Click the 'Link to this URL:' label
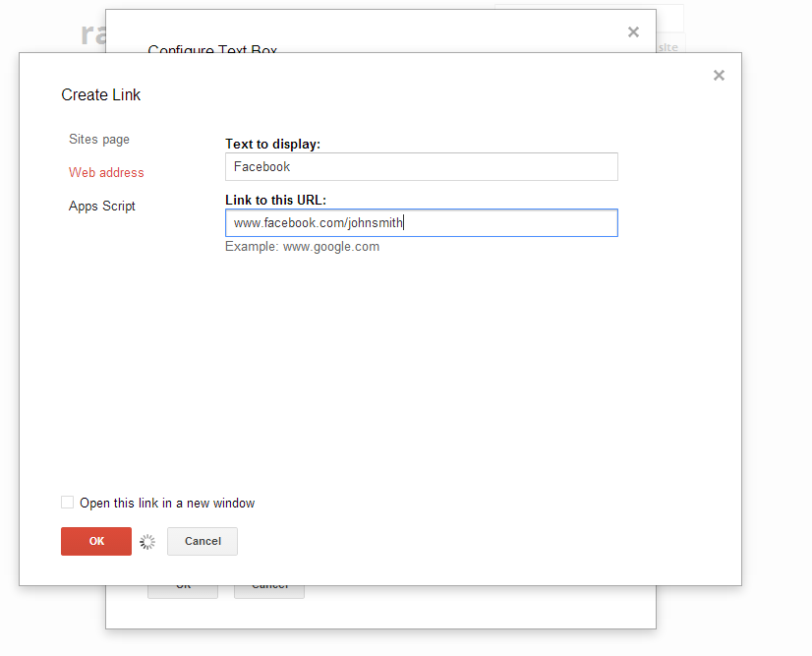Viewport: 812px width, 656px height. pyautogui.click(x=275, y=200)
